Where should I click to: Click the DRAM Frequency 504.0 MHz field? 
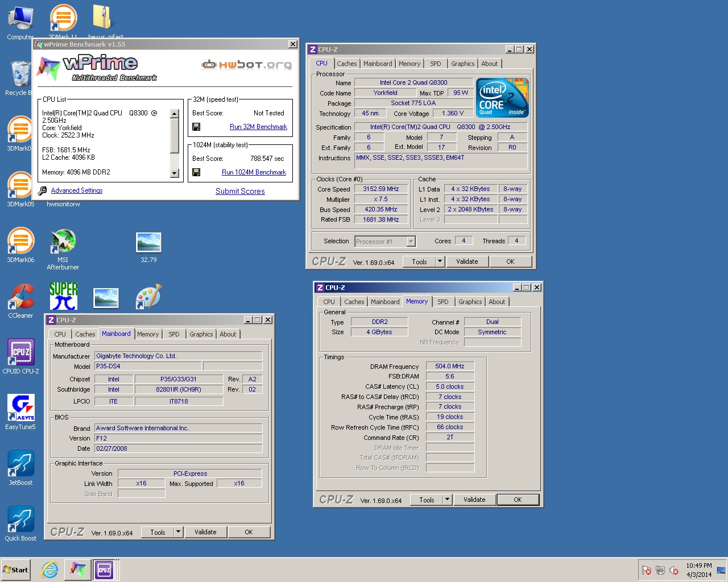point(450,366)
